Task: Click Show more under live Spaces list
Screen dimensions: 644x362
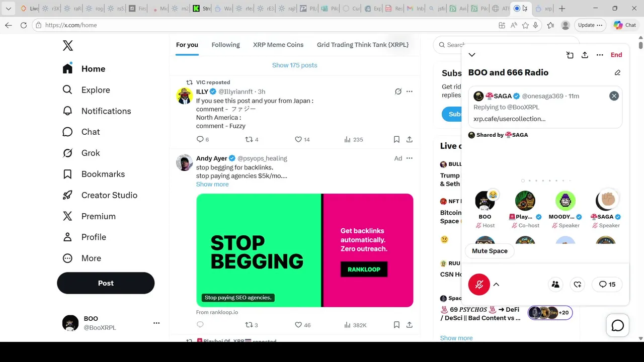Action: pos(456,338)
